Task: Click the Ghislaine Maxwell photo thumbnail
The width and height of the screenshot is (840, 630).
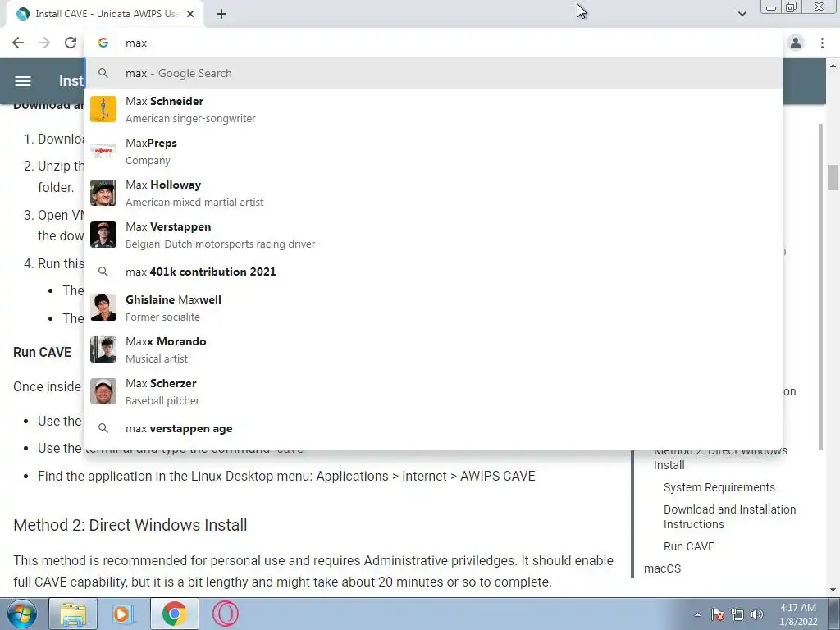Action: (103, 308)
